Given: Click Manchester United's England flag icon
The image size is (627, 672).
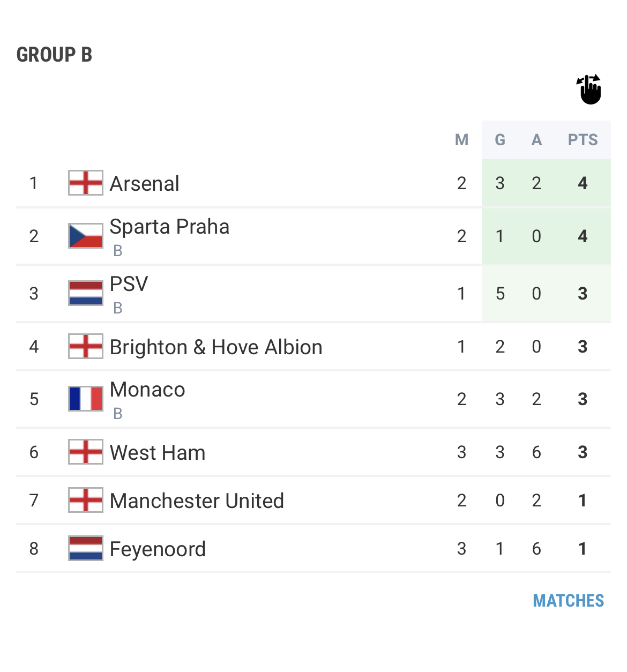Looking at the screenshot, I should [86, 500].
